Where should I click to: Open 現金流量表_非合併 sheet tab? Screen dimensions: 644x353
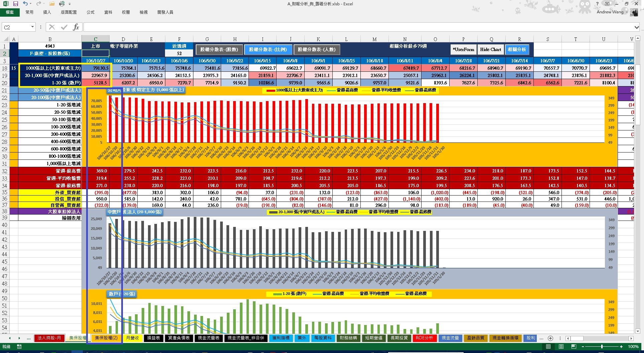[246, 338]
